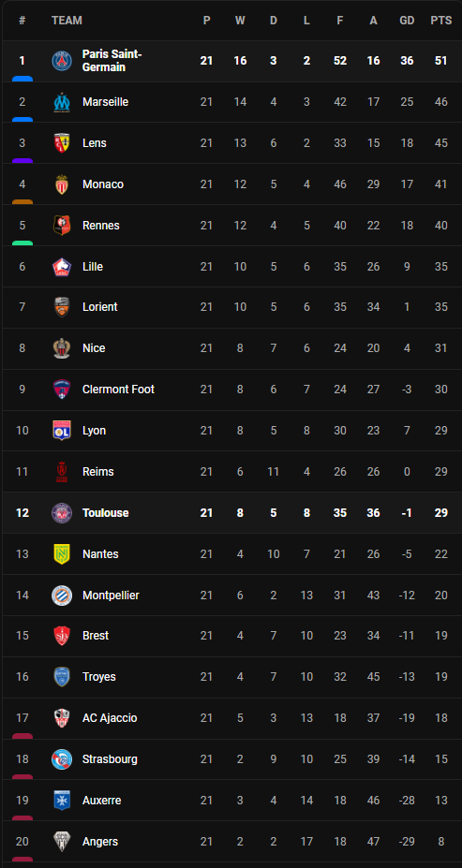The height and width of the screenshot is (868, 462).
Task: Click the Montpellier club logo
Action: (62, 596)
